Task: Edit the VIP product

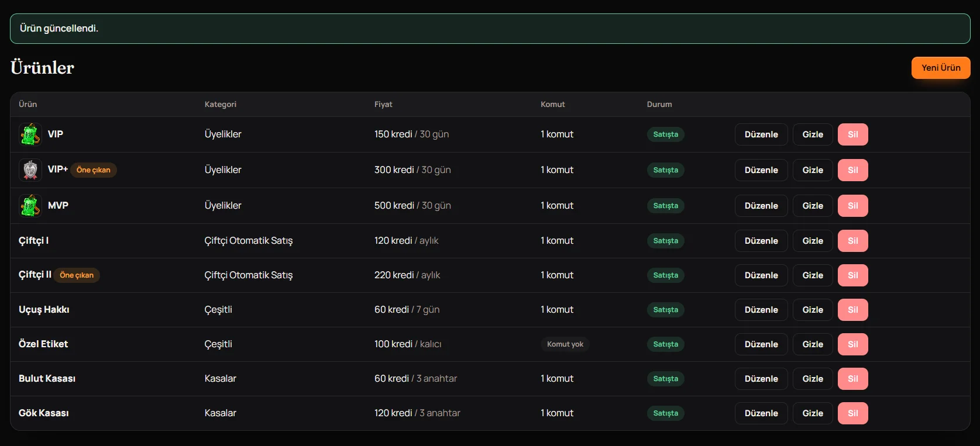Action: pyautogui.click(x=761, y=134)
